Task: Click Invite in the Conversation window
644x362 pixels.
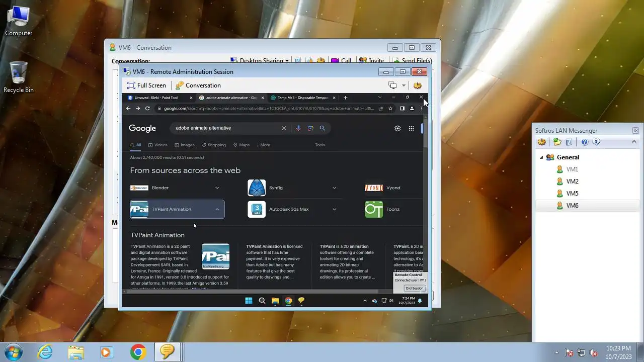Action: (x=371, y=61)
